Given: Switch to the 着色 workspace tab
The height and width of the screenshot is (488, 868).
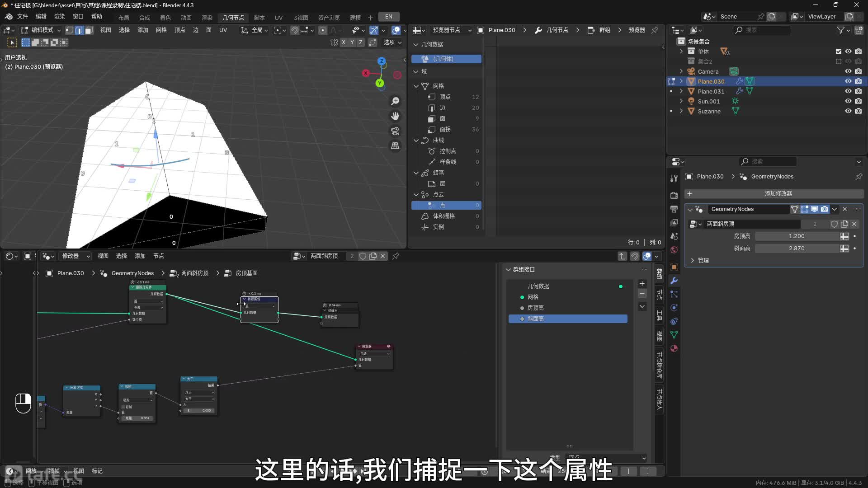Looking at the screenshot, I should tap(165, 17).
